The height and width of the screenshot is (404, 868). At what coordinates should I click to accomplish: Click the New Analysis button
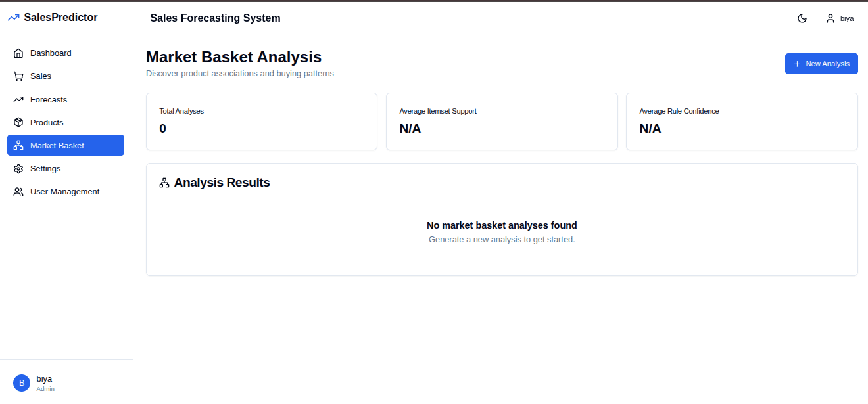(821, 64)
